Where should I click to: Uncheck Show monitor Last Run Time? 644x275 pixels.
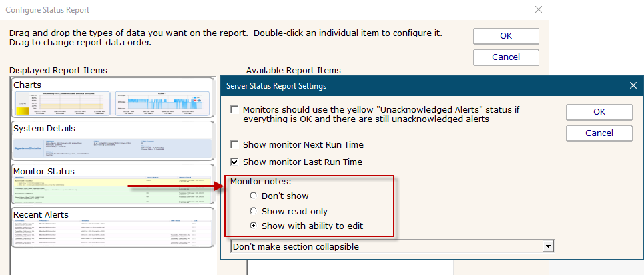tap(234, 162)
